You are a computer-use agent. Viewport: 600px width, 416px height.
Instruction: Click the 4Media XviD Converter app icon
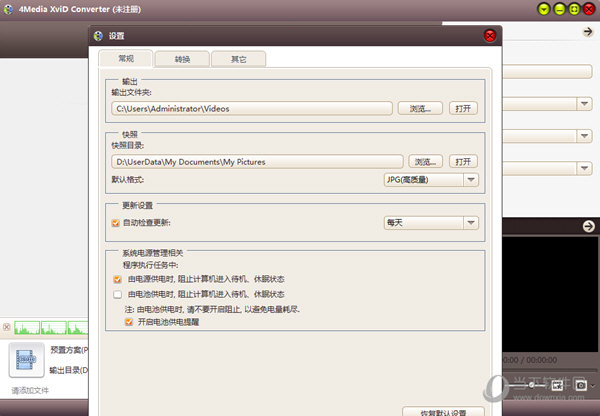click(x=8, y=9)
